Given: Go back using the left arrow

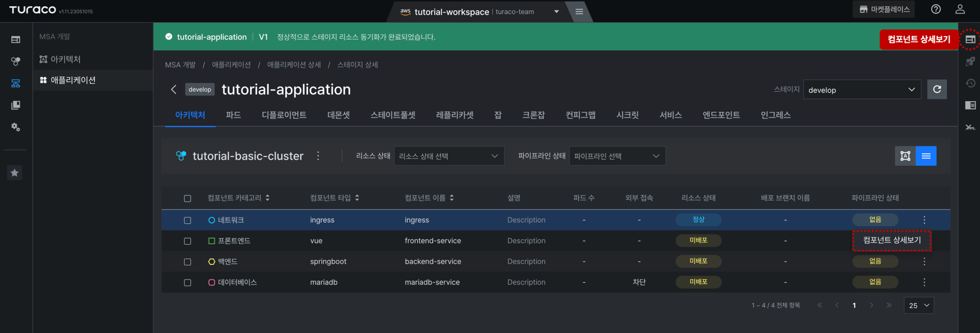Looking at the screenshot, I should click(x=174, y=89).
